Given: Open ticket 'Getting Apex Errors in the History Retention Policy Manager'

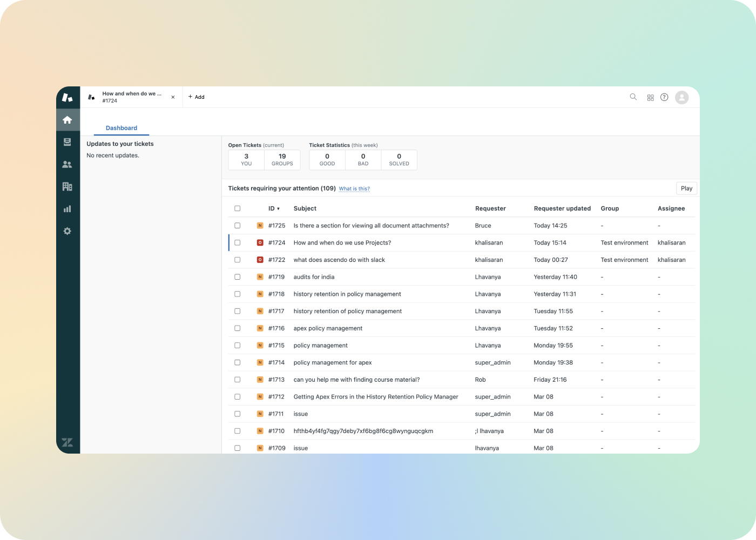Looking at the screenshot, I should [x=376, y=397].
